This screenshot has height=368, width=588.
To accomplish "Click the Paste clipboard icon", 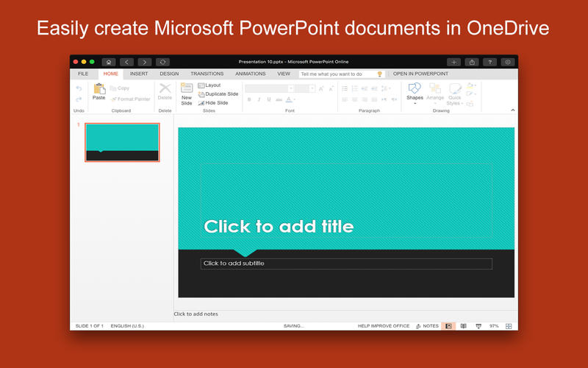I will [99, 89].
